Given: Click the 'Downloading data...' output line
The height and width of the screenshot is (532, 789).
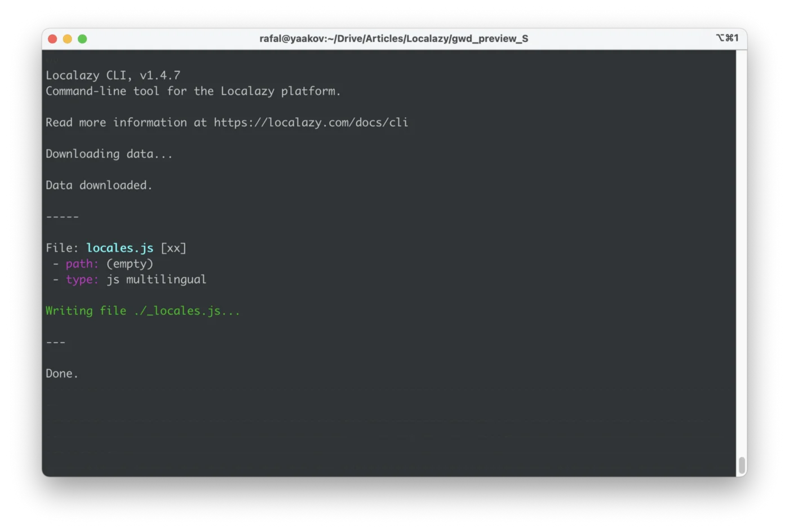Looking at the screenshot, I should point(109,154).
